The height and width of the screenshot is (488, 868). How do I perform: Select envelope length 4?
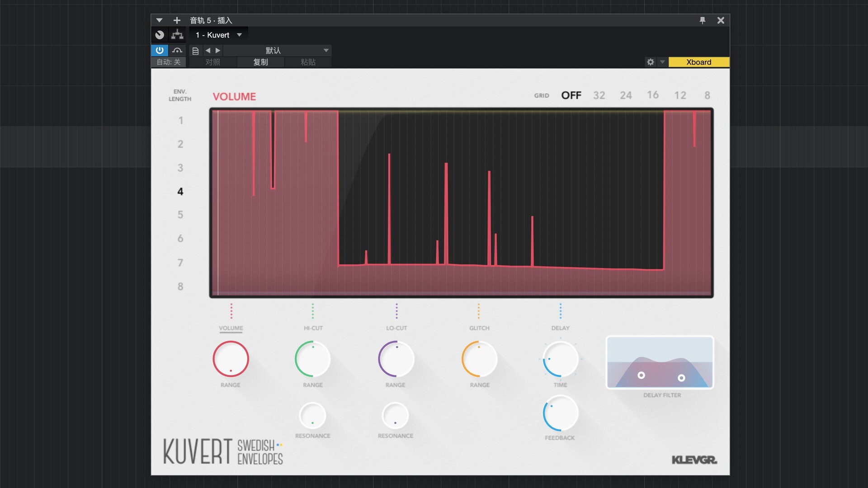click(180, 192)
